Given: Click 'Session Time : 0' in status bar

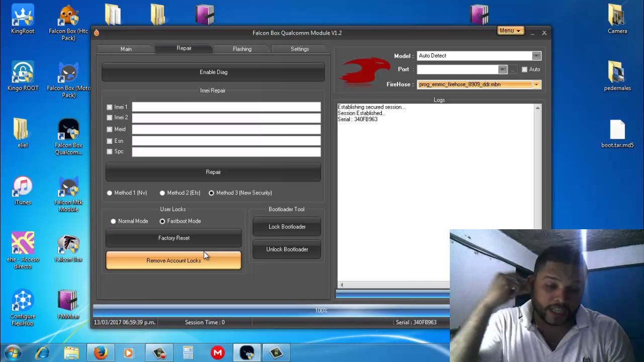Looking at the screenshot, I should click(x=205, y=322).
